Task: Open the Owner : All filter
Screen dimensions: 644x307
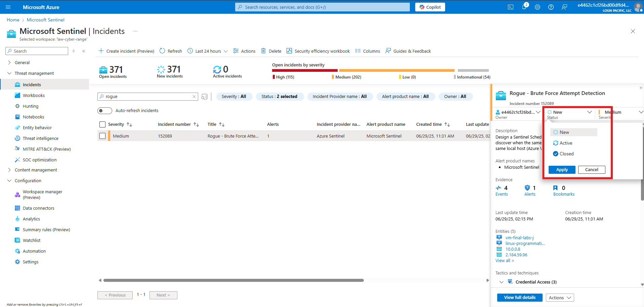Action: (x=455, y=97)
